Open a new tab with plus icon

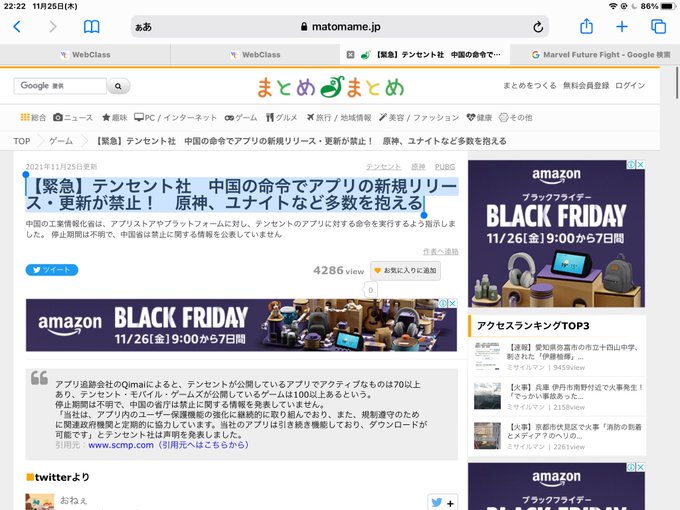click(x=622, y=27)
